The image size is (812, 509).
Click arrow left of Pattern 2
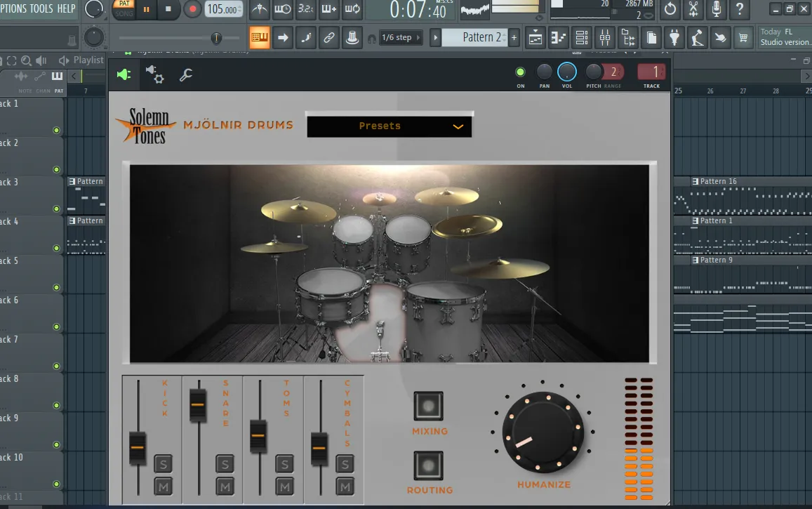pos(435,38)
